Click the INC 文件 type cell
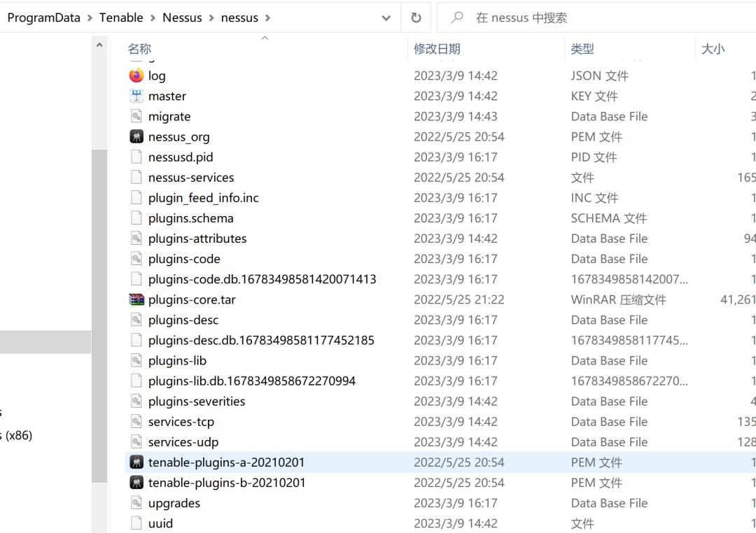 point(595,197)
